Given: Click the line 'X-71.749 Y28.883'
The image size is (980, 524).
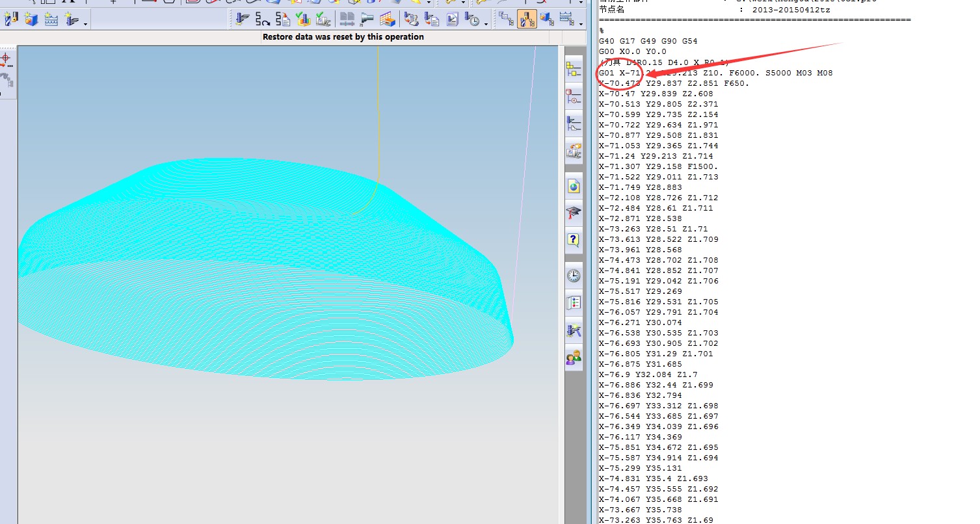Looking at the screenshot, I should (641, 187).
